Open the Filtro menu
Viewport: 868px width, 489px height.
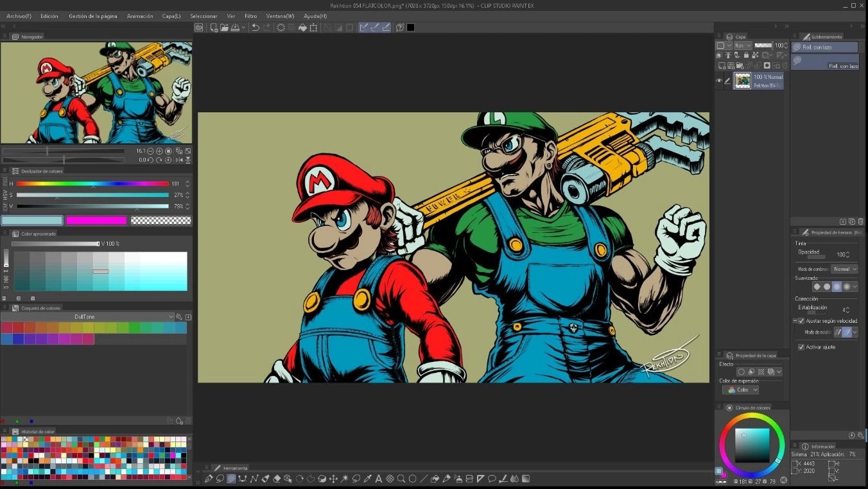[x=250, y=16]
